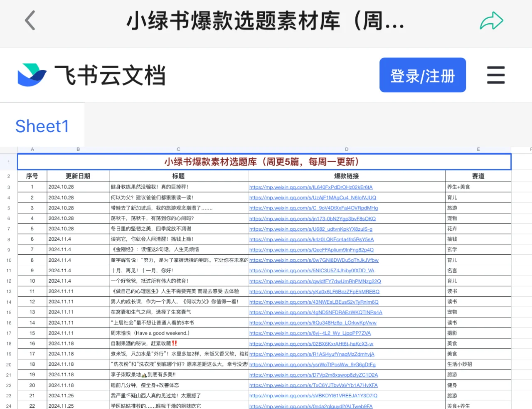Open link ending 0w7GNj8DWDu5gThJkJVfbw

(314, 260)
